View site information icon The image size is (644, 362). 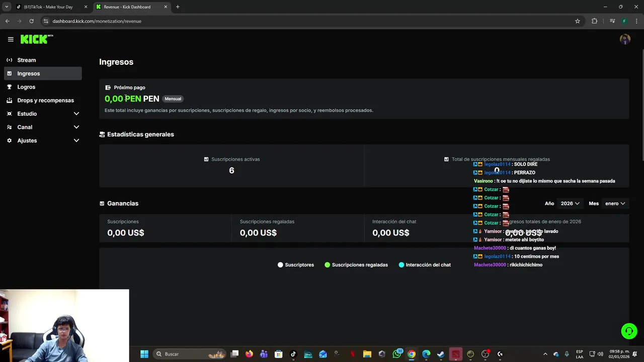point(46,21)
